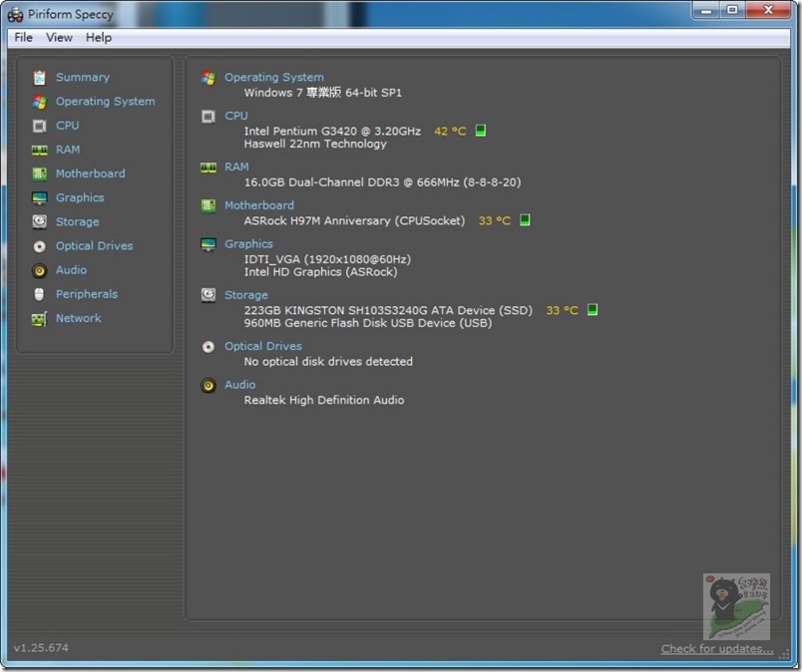This screenshot has height=672, width=802.
Task: Click the 16.0GB Dual-Channel DDR3 text
Action: [383, 182]
